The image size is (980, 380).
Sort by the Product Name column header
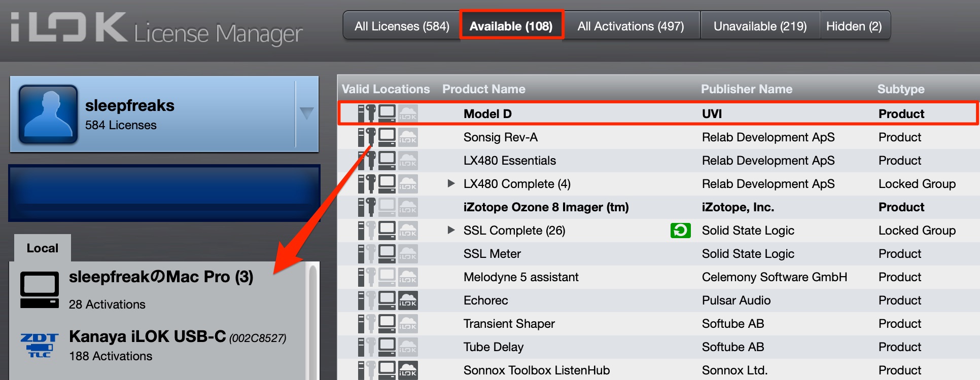click(x=484, y=89)
